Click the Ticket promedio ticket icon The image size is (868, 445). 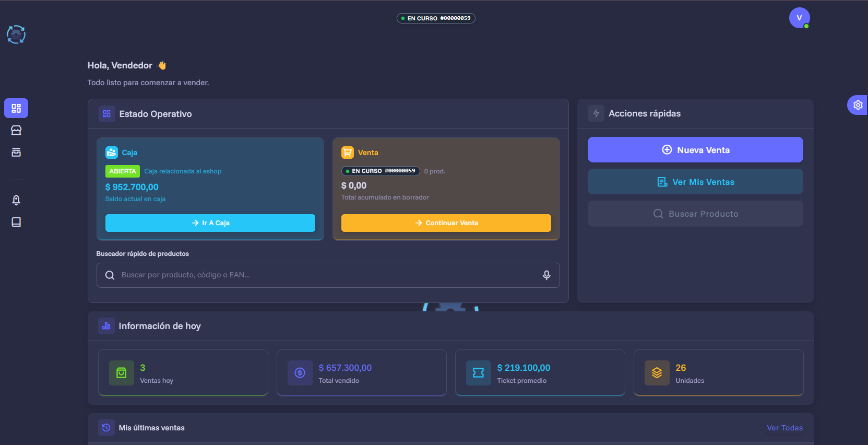(x=479, y=373)
